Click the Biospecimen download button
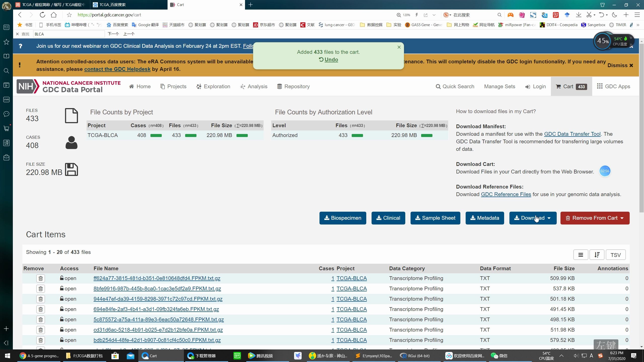Screen dimensions: 644x362 click(x=343, y=218)
